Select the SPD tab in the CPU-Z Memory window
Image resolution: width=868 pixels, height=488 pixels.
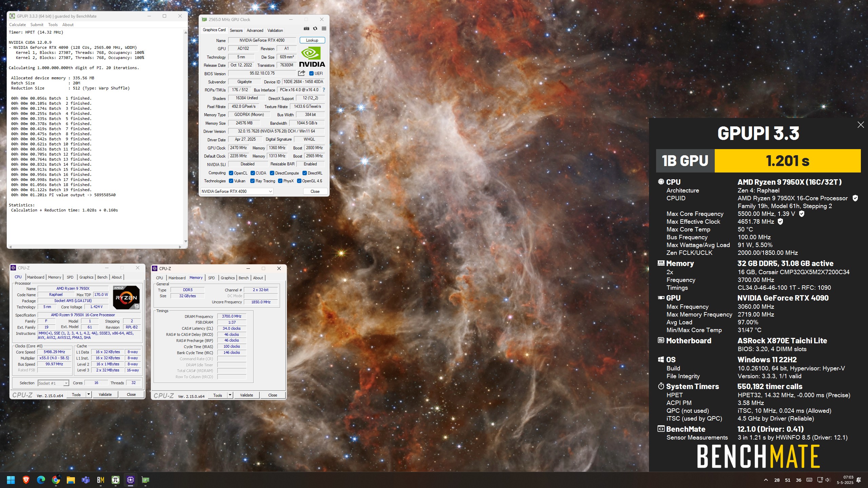(211, 278)
